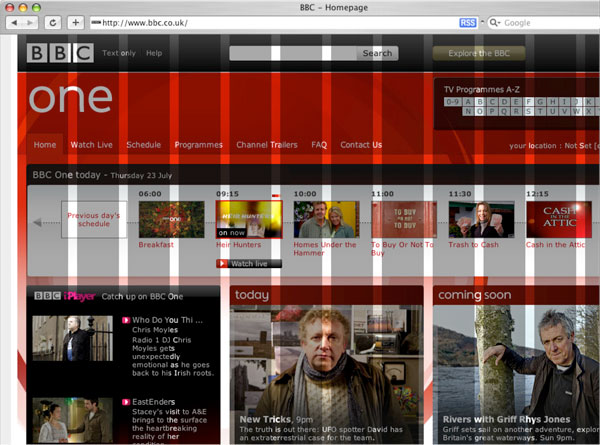Select the Programmes navigation tab
This screenshot has width=600, height=445.
pyautogui.click(x=198, y=145)
